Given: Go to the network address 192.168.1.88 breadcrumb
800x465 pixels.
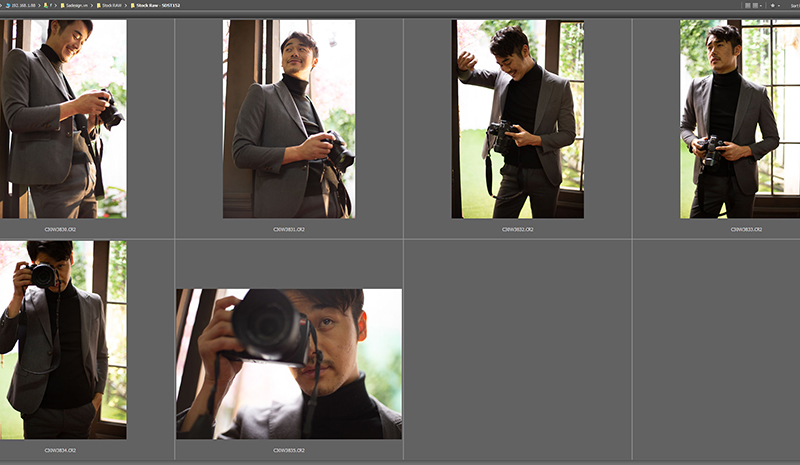Looking at the screenshot, I should tap(20, 5).
